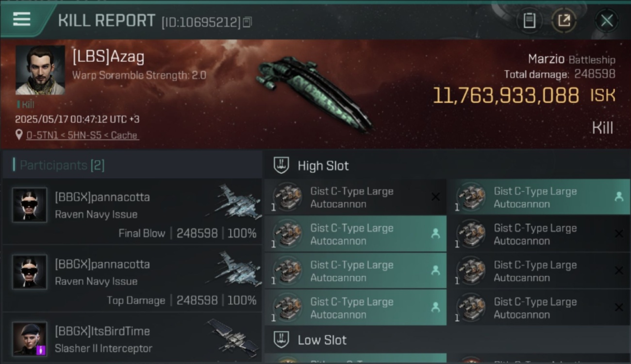Click the High Slot section icon
This screenshot has height=364, width=631.
click(282, 165)
